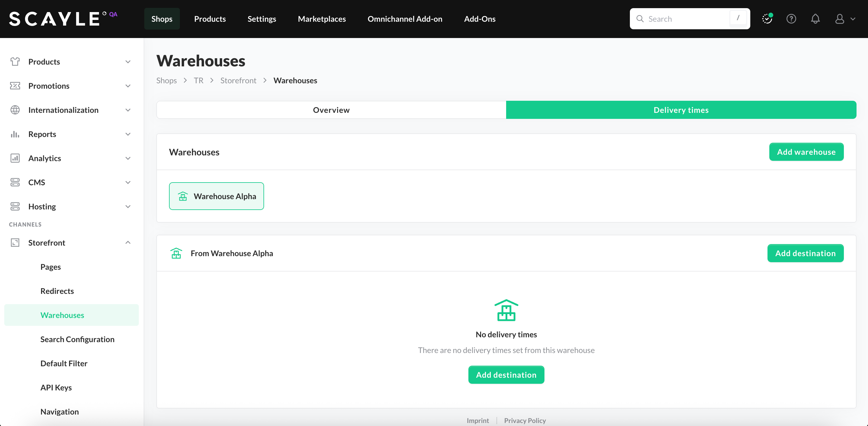The image size is (868, 426).
Task: Expand the Promotions sidebar section
Action: coord(128,86)
